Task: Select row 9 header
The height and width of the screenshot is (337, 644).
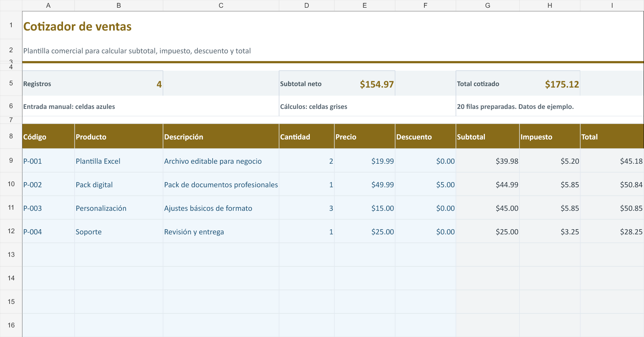Action: (11, 161)
